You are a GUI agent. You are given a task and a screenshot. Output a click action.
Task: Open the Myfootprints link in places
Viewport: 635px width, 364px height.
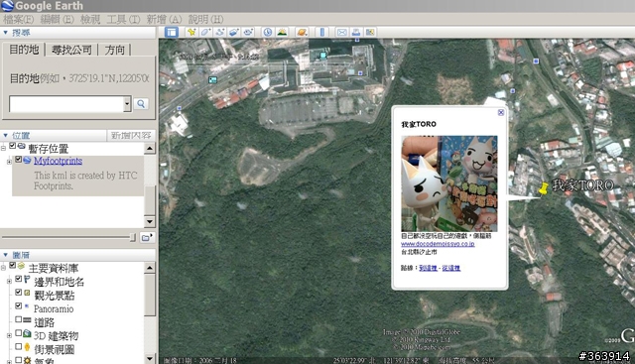[x=58, y=161]
